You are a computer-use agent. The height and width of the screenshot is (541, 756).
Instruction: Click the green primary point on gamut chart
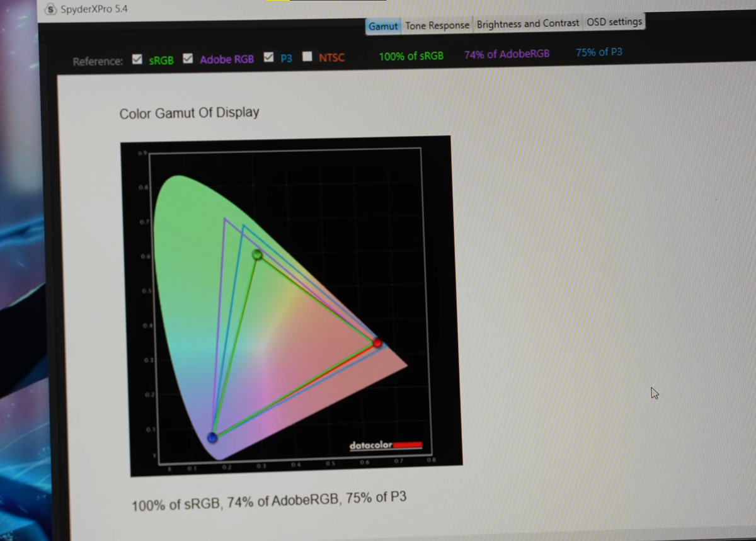pyautogui.click(x=257, y=255)
